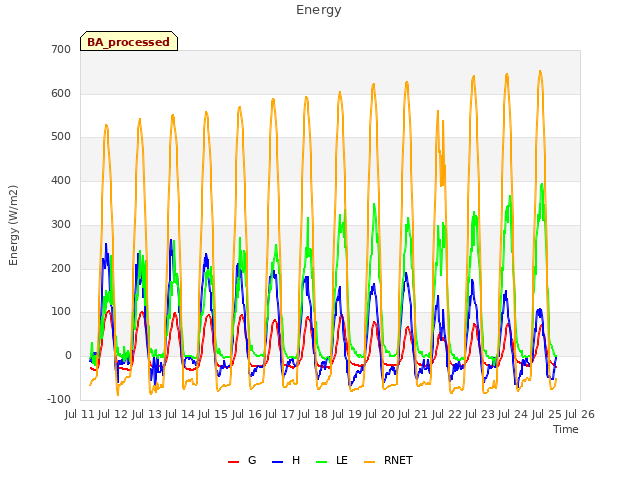Click the Energy (W/m2) axis label
This screenshot has width=640, height=480.
(x=13, y=225)
